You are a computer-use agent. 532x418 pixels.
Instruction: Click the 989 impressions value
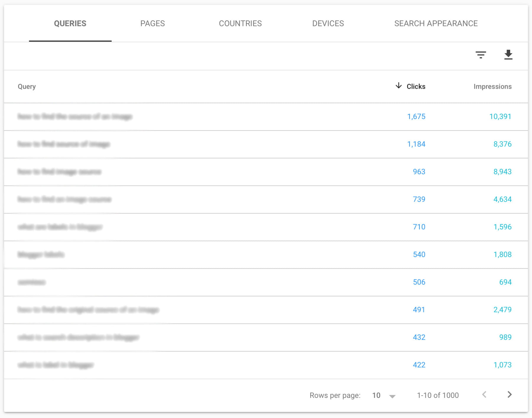(x=506, y=337)
